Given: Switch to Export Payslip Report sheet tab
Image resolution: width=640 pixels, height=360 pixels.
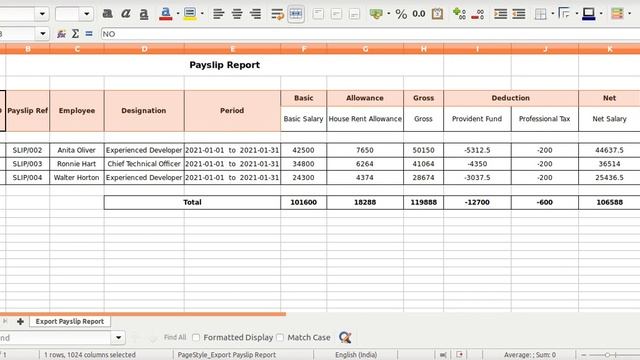Looking at the screenshot, I should click(x=70, y=322).
